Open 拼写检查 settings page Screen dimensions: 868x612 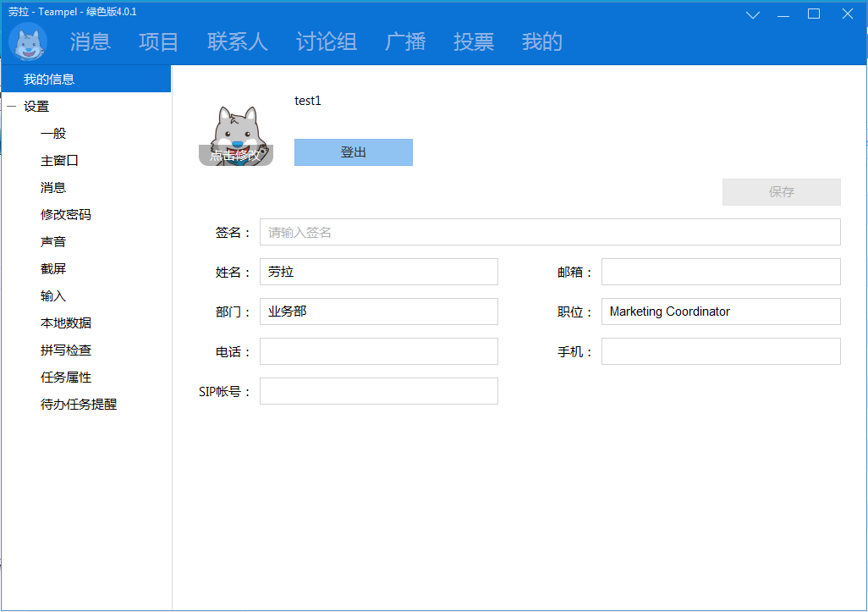pos(66,350)
